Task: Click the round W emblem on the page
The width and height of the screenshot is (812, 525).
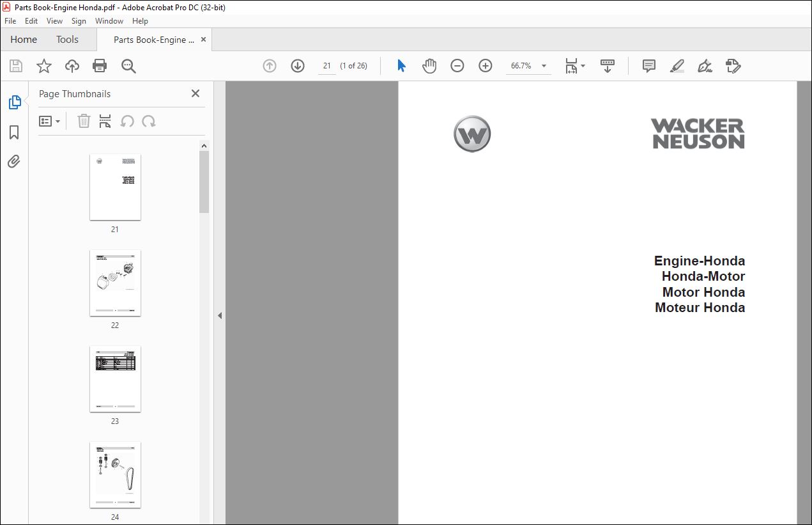Action: click(x=472, y=134)
